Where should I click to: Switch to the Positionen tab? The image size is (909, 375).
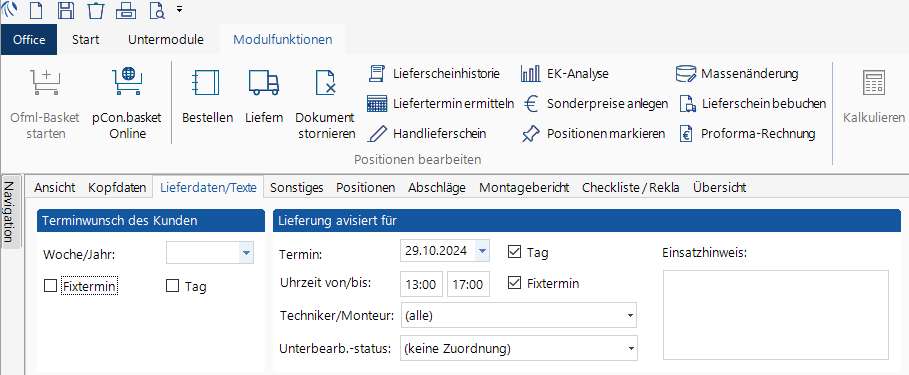pyautogui.click(x=366, y=188)
